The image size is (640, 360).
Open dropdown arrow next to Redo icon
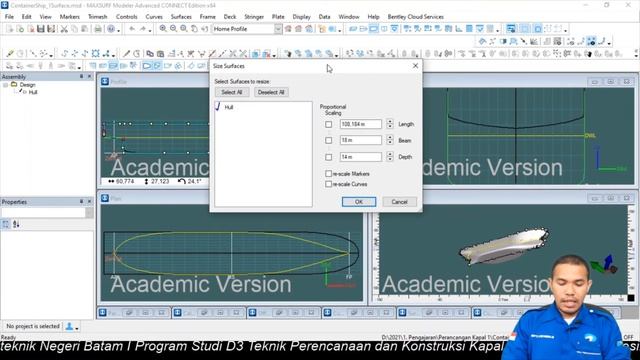coord(150,30)
